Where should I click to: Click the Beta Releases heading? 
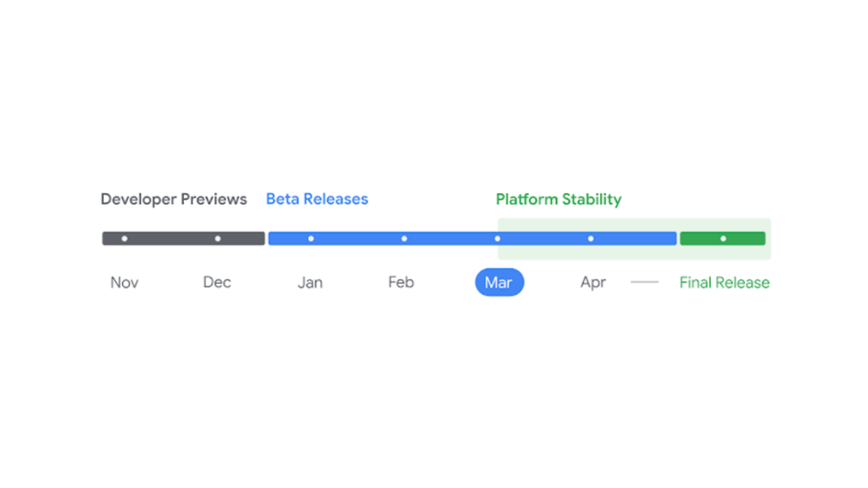317,199
